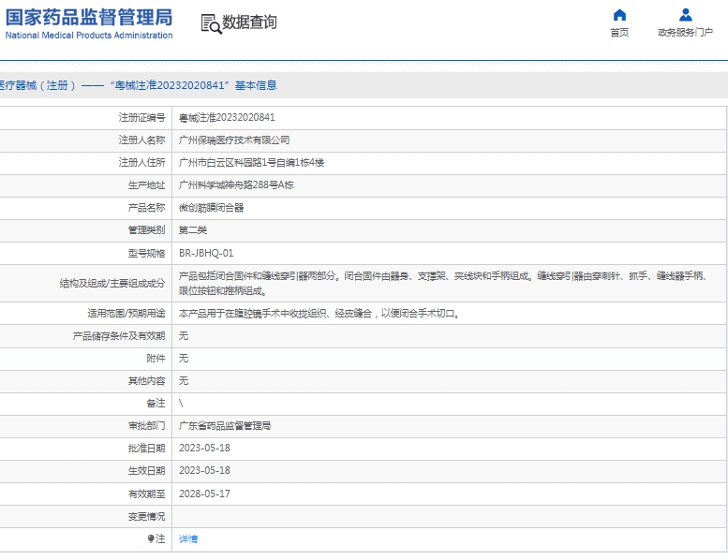
Task: Click the 审批部门 row label
Action: (147, 426)
